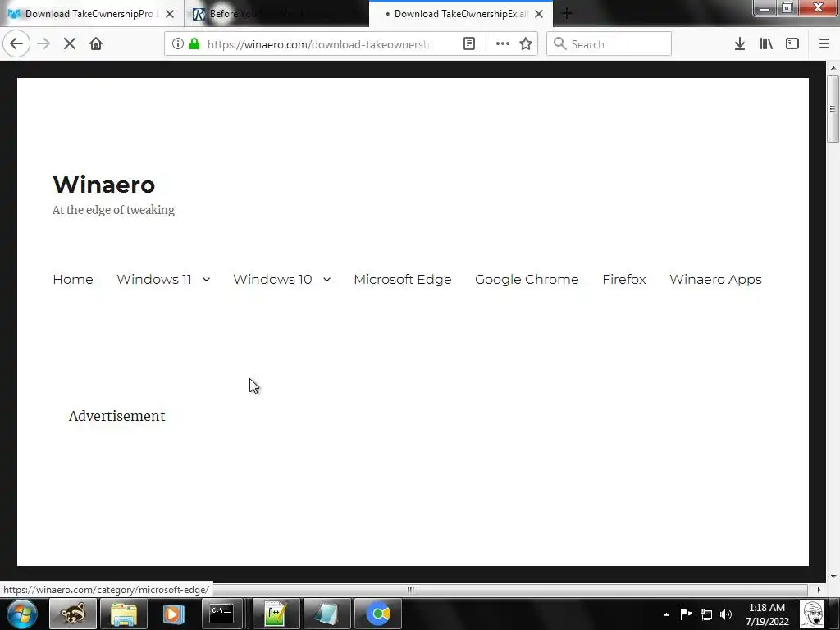Viewport: 840px width, 630px height.
Task: Go back to the previous page
Action: click(16, 44)
